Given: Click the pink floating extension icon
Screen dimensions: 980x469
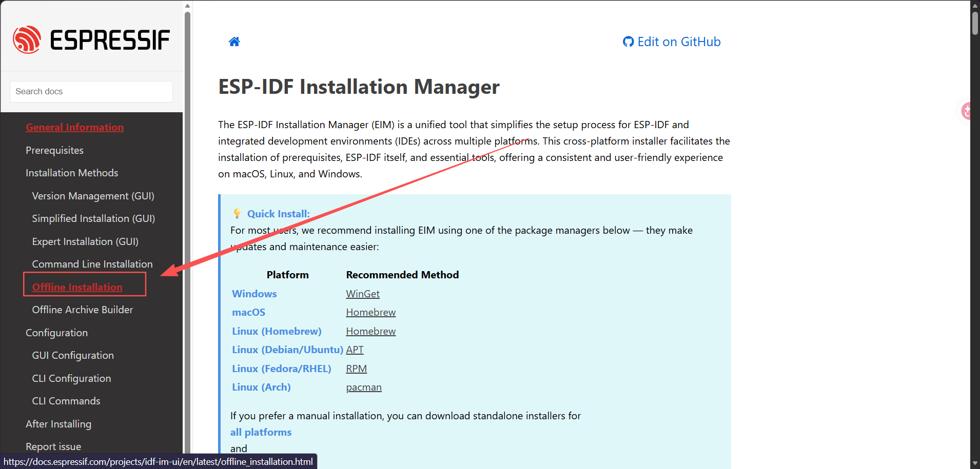Looking at the screenshot, I should (967, 110).
